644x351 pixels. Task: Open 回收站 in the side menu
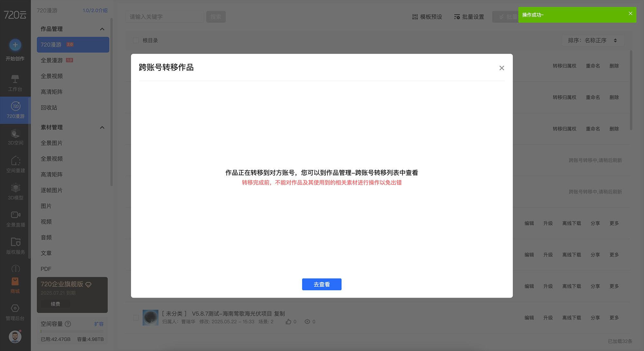pos(49,108)
